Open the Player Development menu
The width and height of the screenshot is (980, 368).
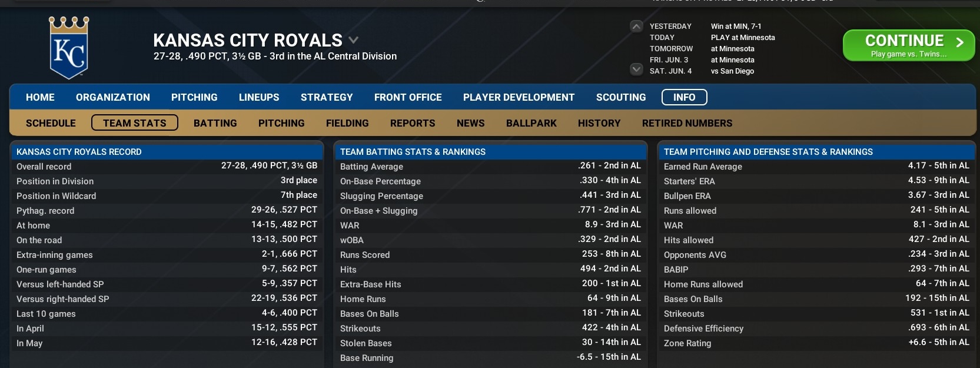click(519, 97)
